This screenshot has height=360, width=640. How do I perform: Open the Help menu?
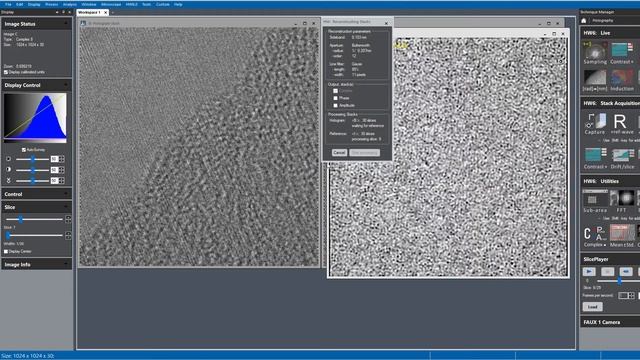(178, 4)
